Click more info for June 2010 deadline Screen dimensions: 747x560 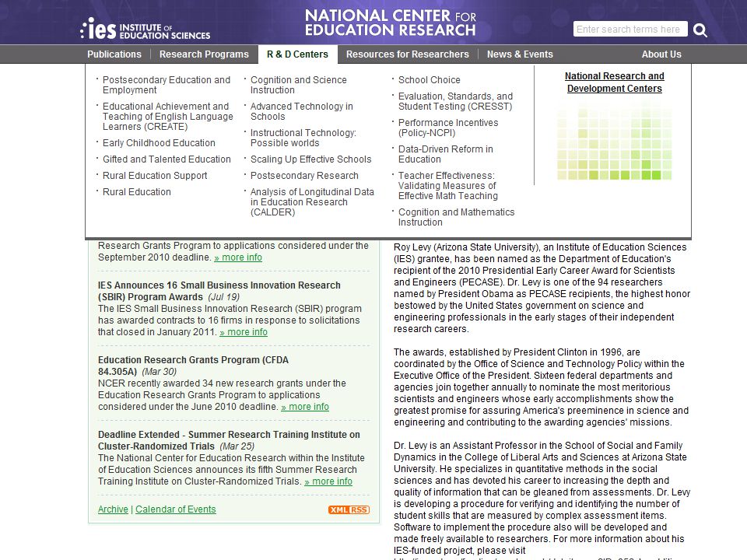(x=305, y=407)
